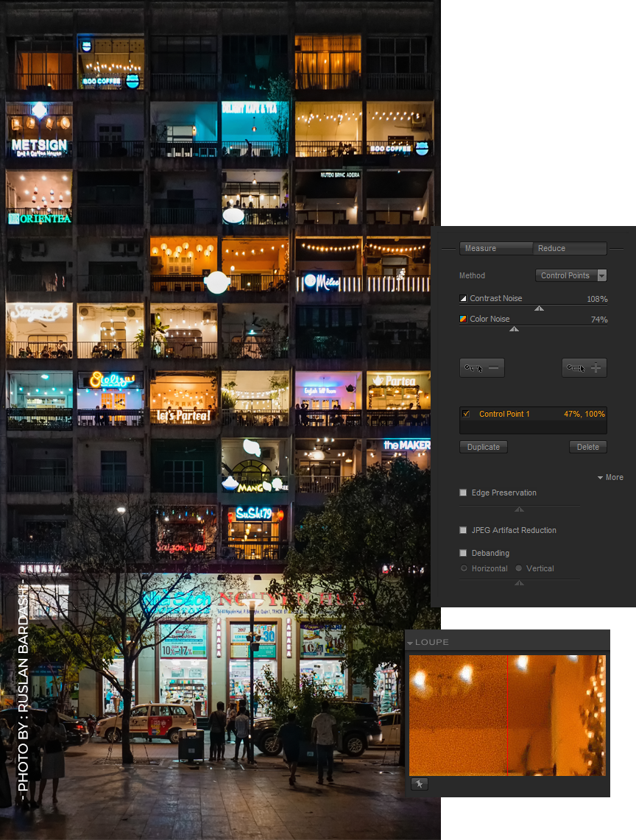636x840 pixels.
Task: Select the Horizontal debanding radio button
Action: point(464,568)
